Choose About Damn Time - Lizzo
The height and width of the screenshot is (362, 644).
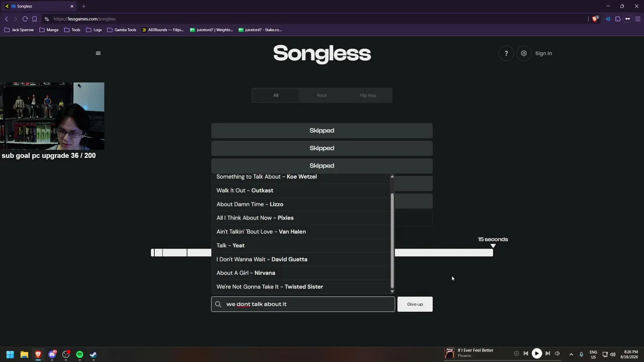[300, 204]
